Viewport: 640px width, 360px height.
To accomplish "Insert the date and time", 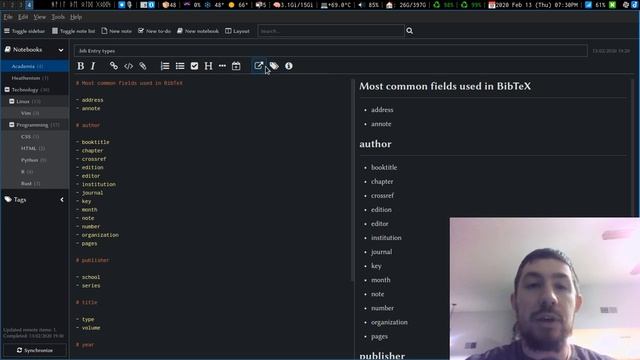I will pos(236,66).
